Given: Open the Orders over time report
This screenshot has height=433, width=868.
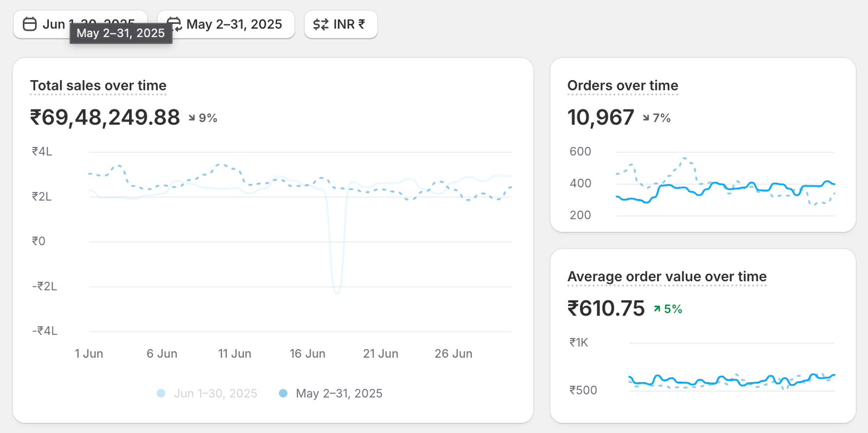Looking at the screenshot, I should tap(622, 86).
